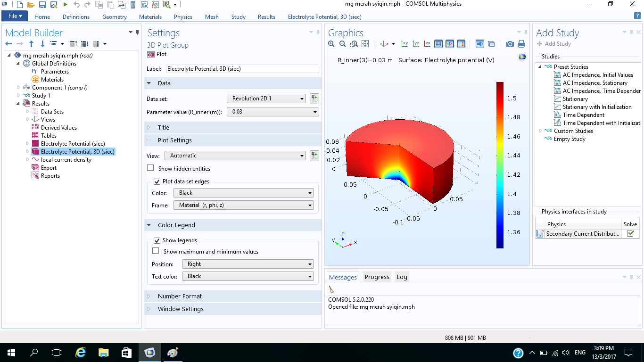Click the Zoom Extents icon in Graphics
Image resolution: width=644 pixels, height=362 pixels.
click(x=365, y=44)
